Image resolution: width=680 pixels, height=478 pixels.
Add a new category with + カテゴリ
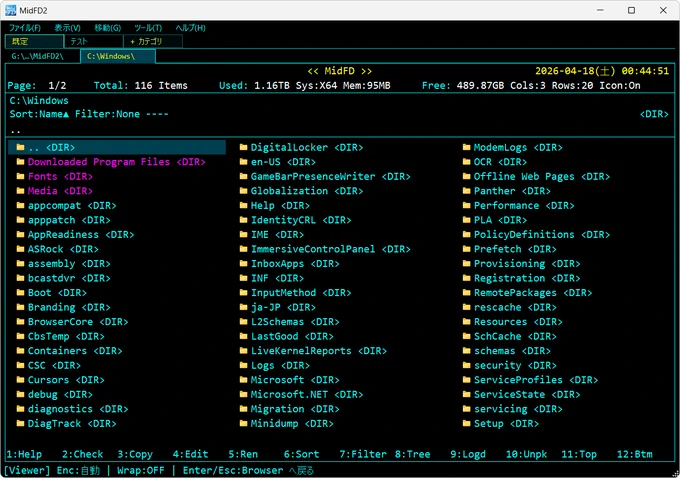(x=153, y=41)
